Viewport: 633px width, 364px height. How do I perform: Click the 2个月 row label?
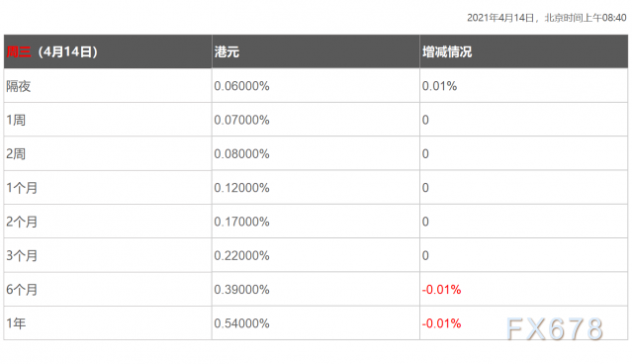point(22,222)
